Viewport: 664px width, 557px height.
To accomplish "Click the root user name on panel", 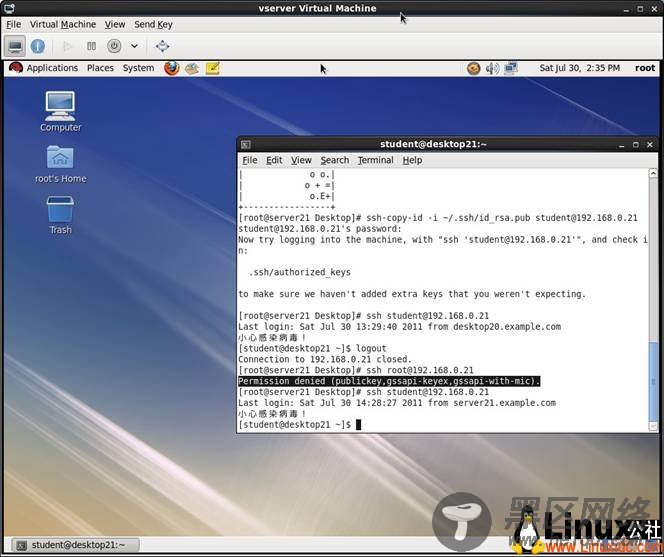I will coord(645,68).
